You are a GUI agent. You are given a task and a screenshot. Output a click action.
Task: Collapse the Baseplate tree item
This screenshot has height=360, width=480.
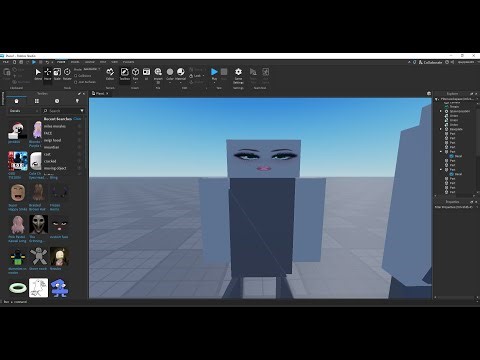[x=441, y=129]
